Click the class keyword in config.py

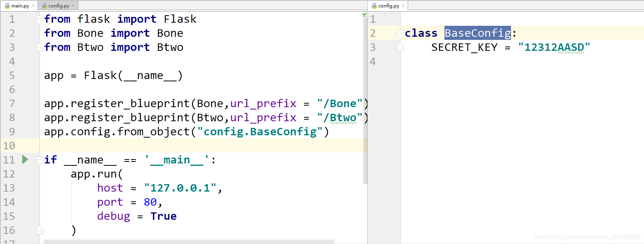tap(421, 33)
